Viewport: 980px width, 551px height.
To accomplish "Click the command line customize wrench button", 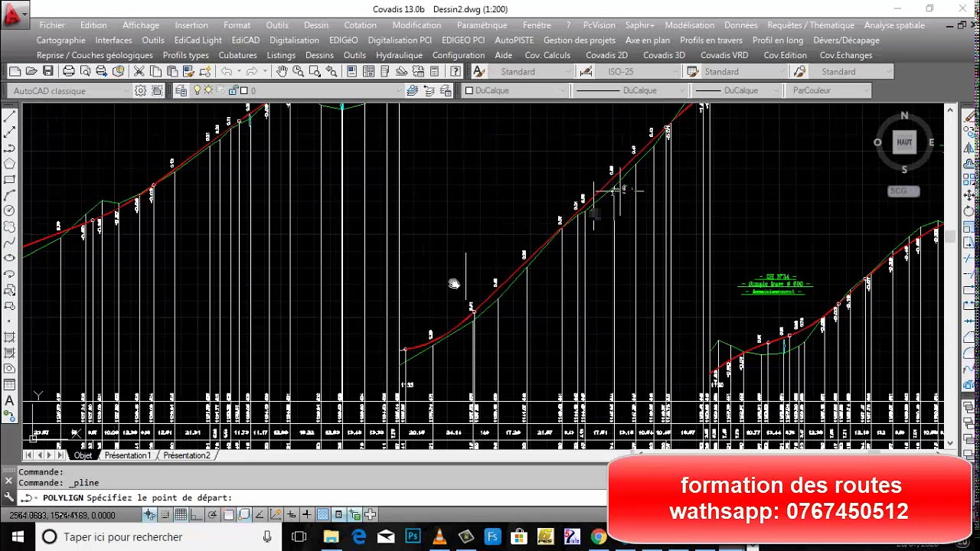I will 8,497.
